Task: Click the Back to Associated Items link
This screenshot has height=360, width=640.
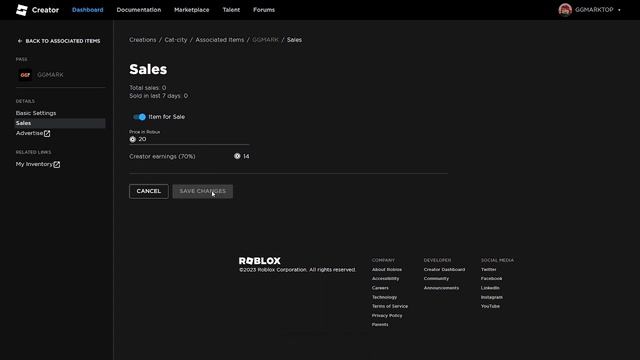Action: (59, 41)
